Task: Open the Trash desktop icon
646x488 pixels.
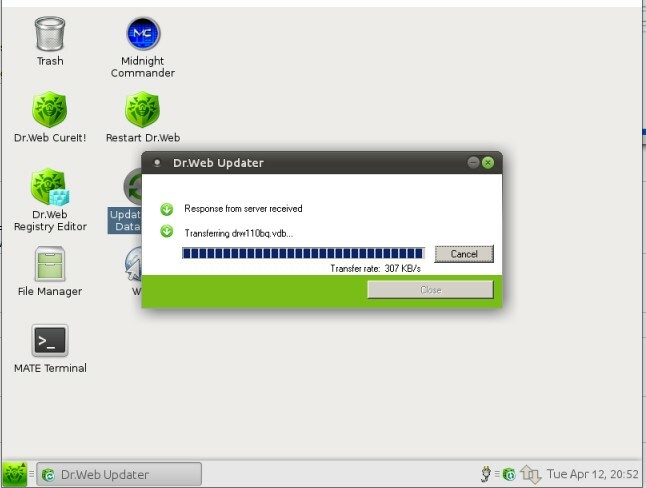Action: [x=49, y=35]
